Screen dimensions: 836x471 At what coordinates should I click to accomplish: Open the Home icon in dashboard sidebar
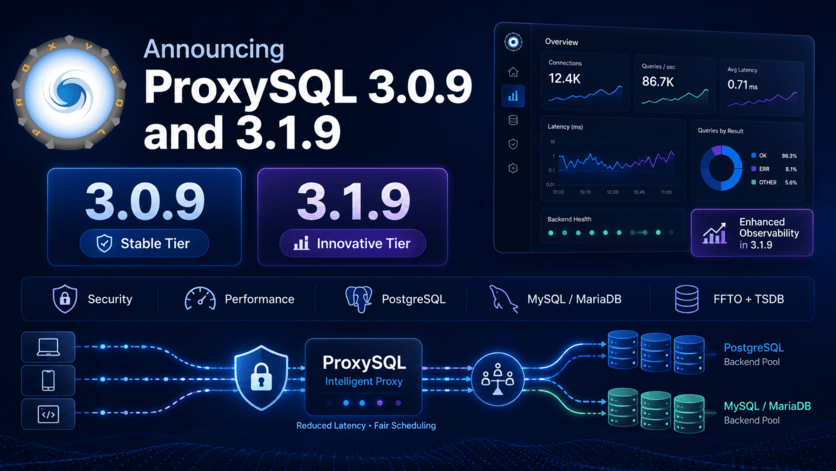513,71
